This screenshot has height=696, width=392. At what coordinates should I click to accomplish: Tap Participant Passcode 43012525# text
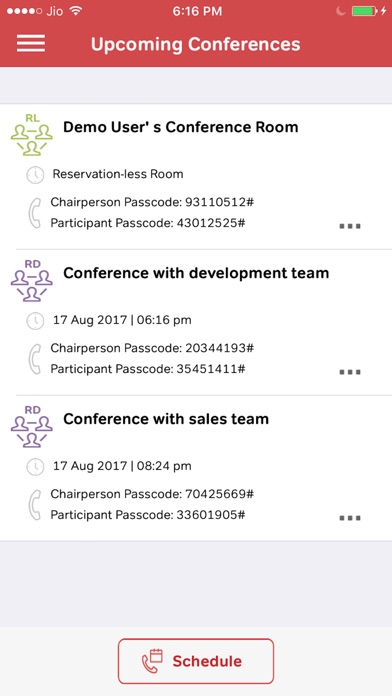coord(148,223)
